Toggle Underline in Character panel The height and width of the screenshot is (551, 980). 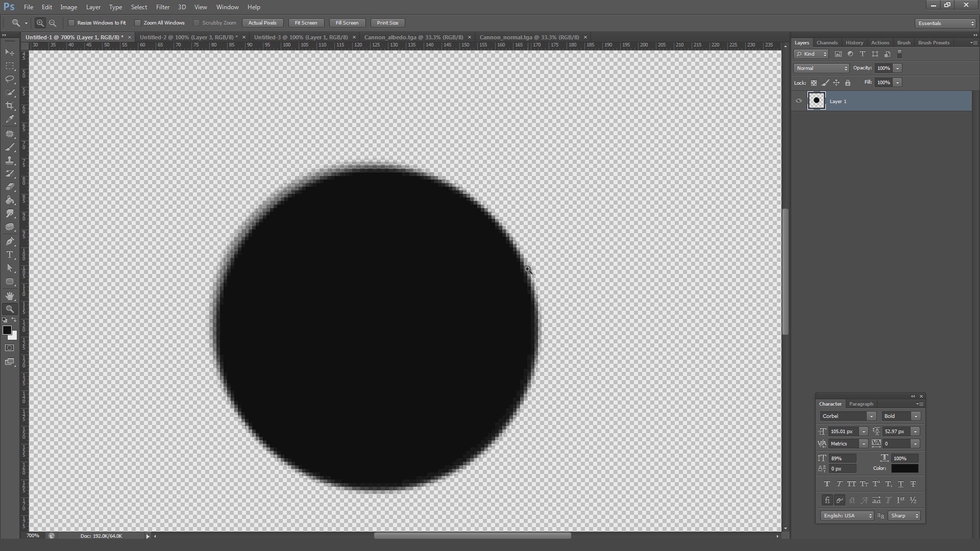tap(901, 484)
